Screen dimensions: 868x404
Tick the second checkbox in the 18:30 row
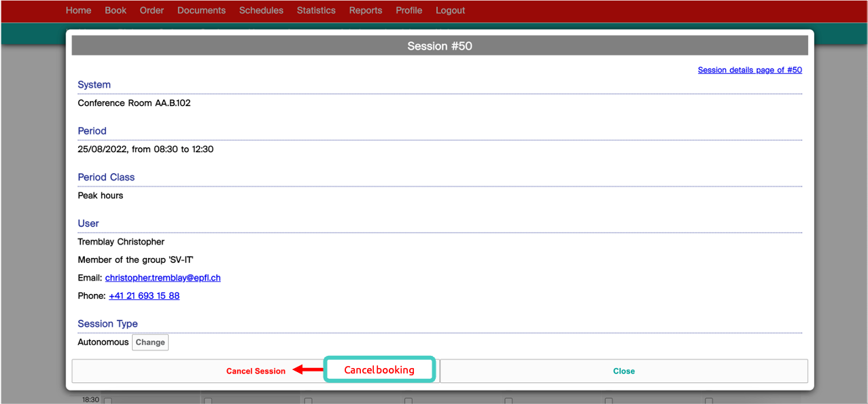click(x=208, y=401)
